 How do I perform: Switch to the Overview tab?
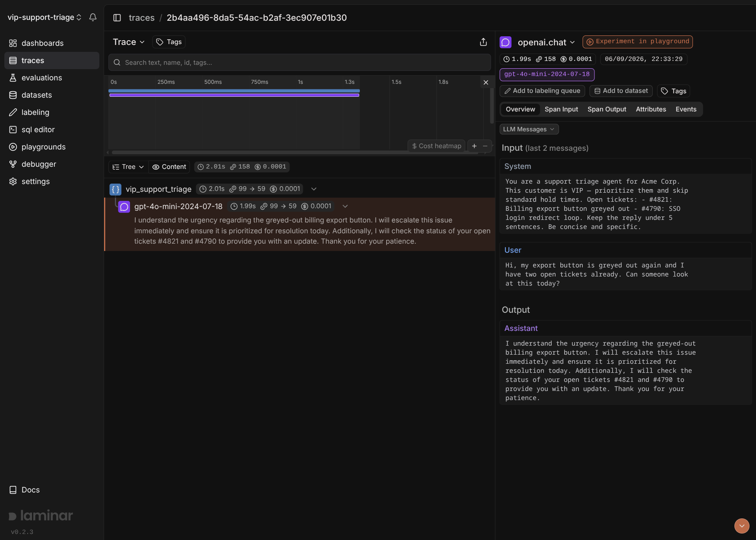(x=520, y=109)
